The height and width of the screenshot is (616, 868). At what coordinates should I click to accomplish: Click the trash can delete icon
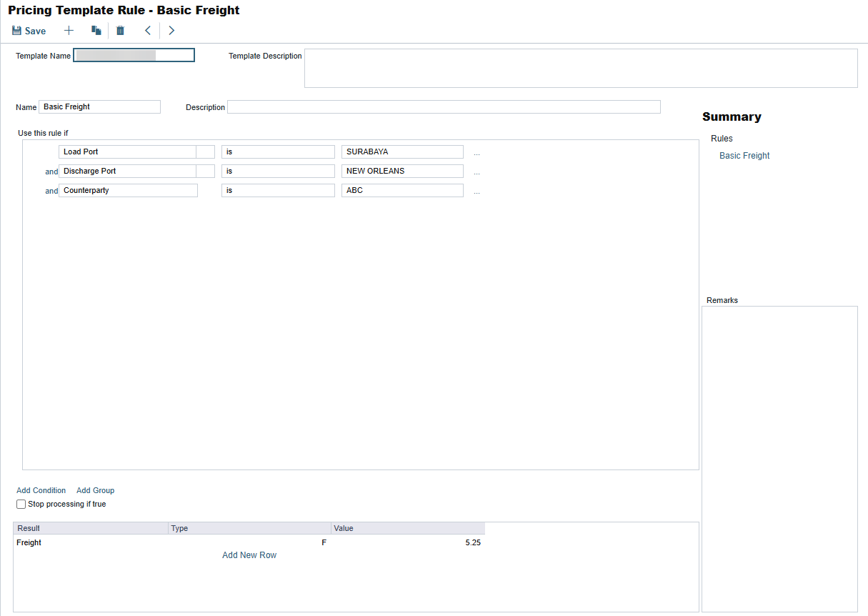(120, 31)
